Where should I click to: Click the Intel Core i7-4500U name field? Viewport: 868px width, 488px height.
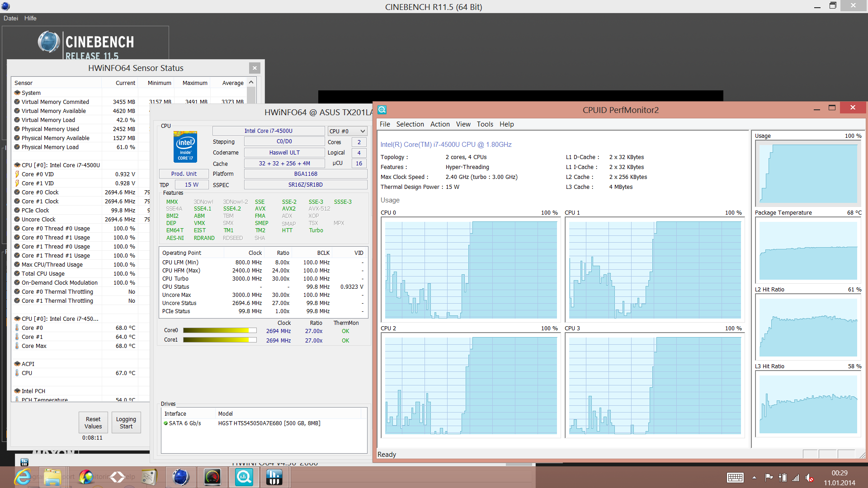pos(269,131)
